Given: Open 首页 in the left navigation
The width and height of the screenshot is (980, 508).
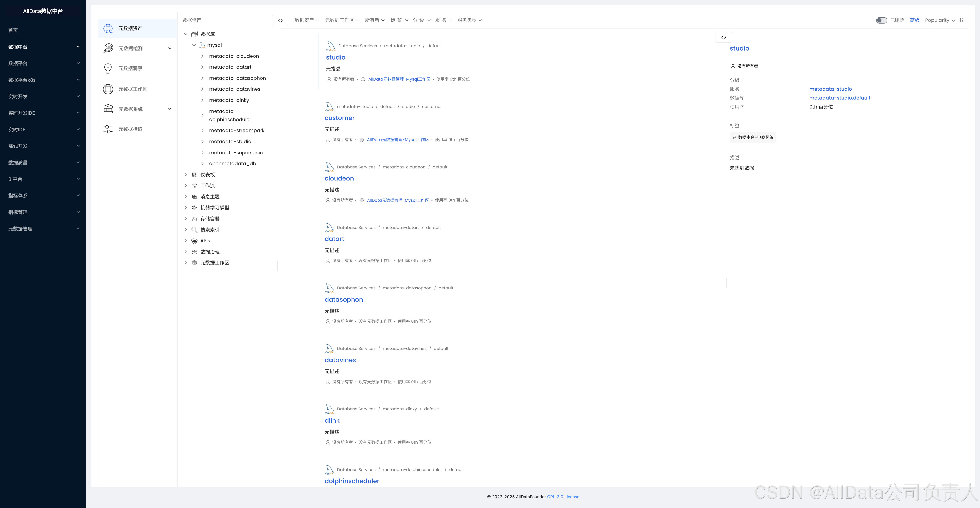Looking at the screenshot, I should (x=13, y=30).
